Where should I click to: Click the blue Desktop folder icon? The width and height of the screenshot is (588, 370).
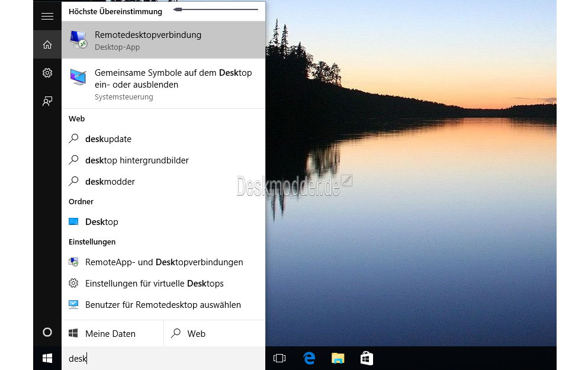point(73,221)
